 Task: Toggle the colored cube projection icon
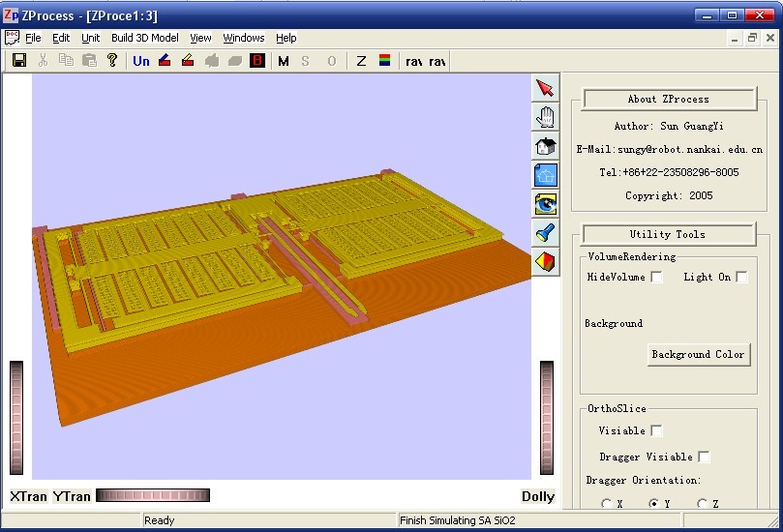(545, 261)
